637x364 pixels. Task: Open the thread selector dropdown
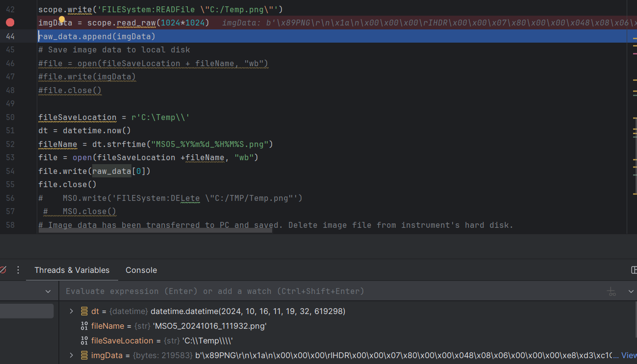click(48, 291)
